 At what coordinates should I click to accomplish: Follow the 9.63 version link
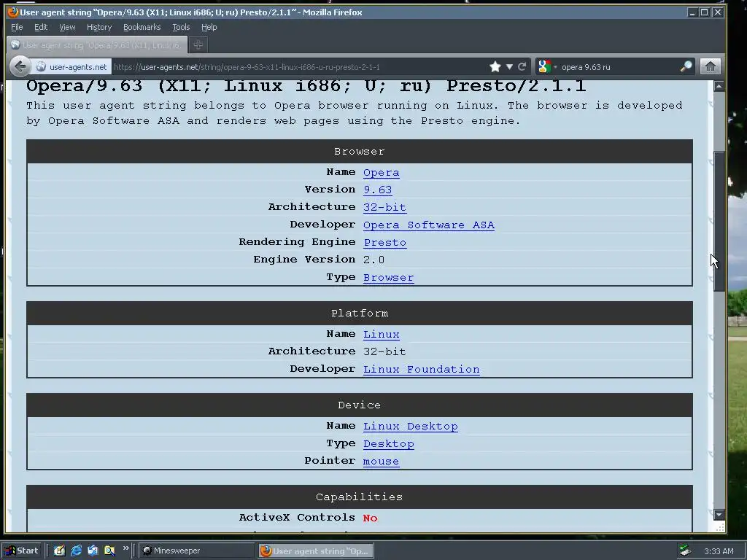377,190
